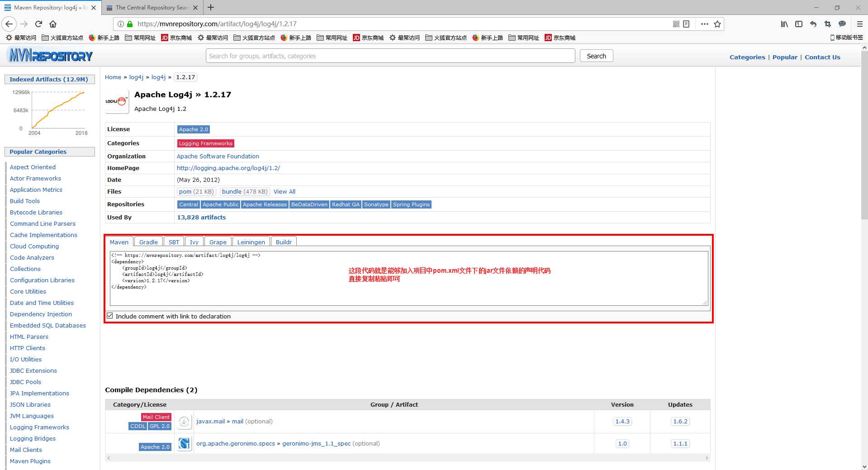Click the Log4j artifact logo image
Viewport: 868px width, 470px height.
[x=117, y=101]
